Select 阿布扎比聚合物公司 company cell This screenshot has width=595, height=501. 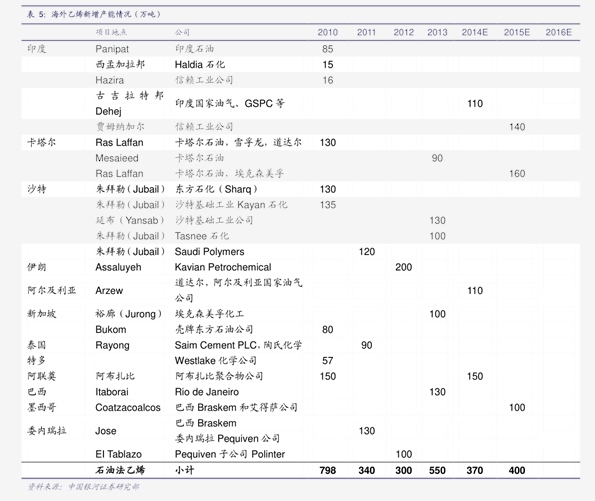(219, 376)
